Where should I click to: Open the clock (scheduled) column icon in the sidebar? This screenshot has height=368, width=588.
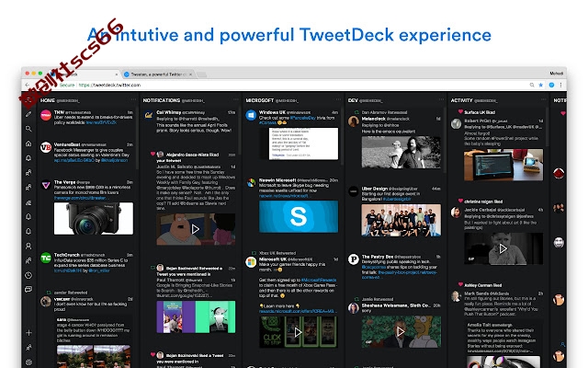pyautogui.click(x=28, y=275)
